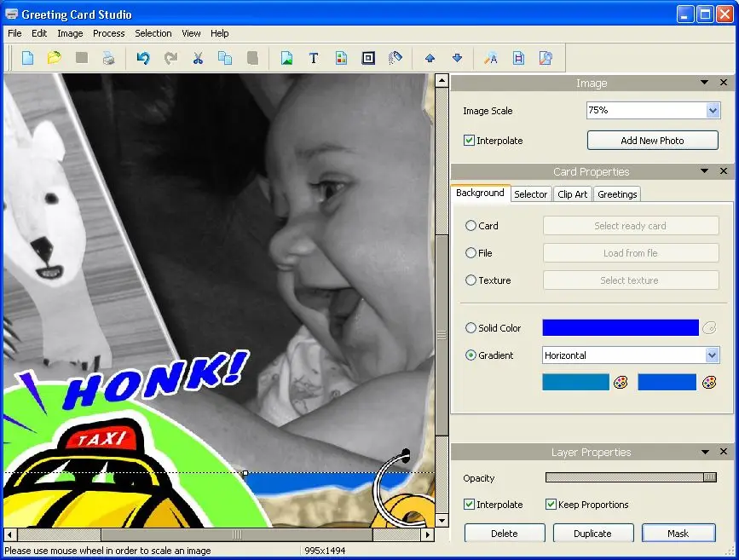This screenshot has height=560, width=739.
Task: Click the Select texture button
Action: pyautogui.click(x=631, y=280)
